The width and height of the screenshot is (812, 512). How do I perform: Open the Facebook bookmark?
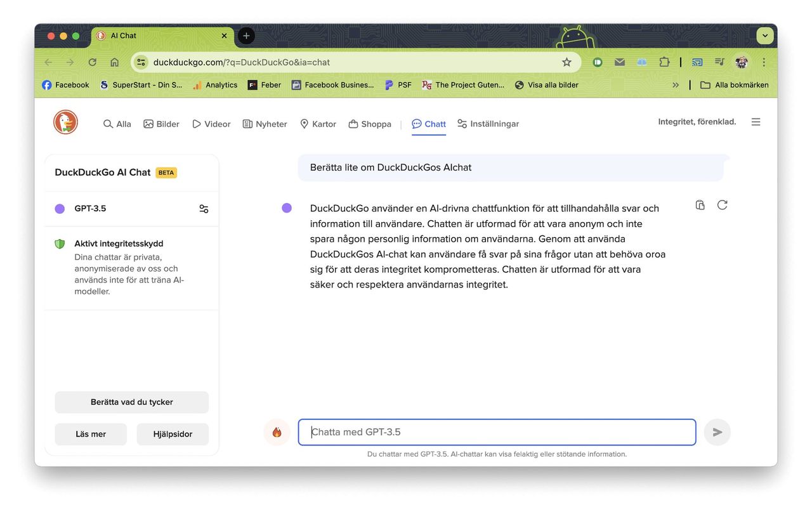65,85
